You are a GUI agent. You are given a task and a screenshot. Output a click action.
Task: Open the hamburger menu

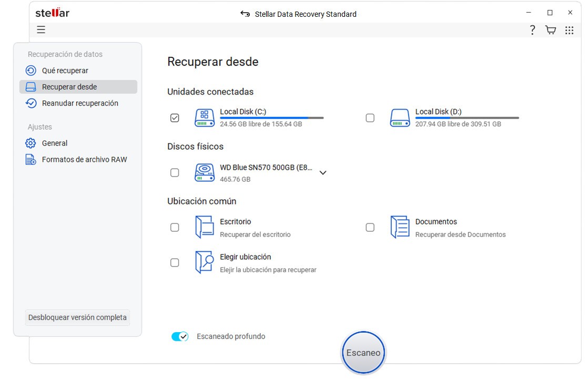[x=41, y=30]
